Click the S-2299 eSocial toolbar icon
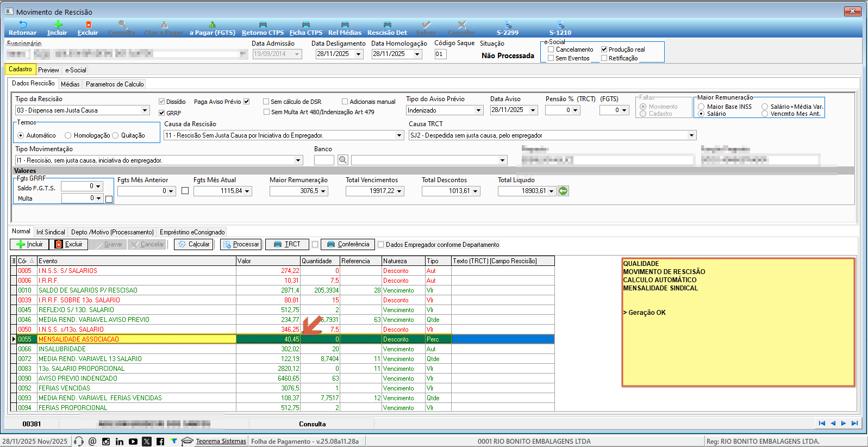This screenshot has height=447, width=868. pos(508,25)
